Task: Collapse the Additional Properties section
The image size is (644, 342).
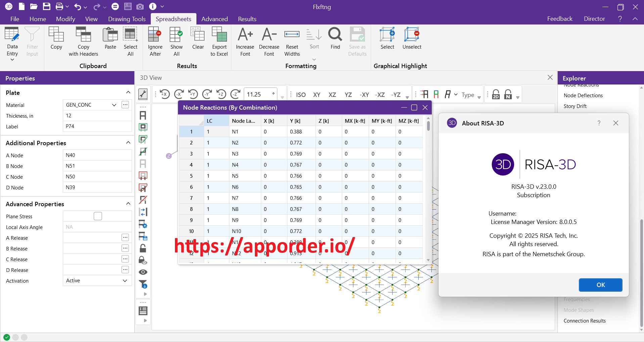Action: coord(128,143)
